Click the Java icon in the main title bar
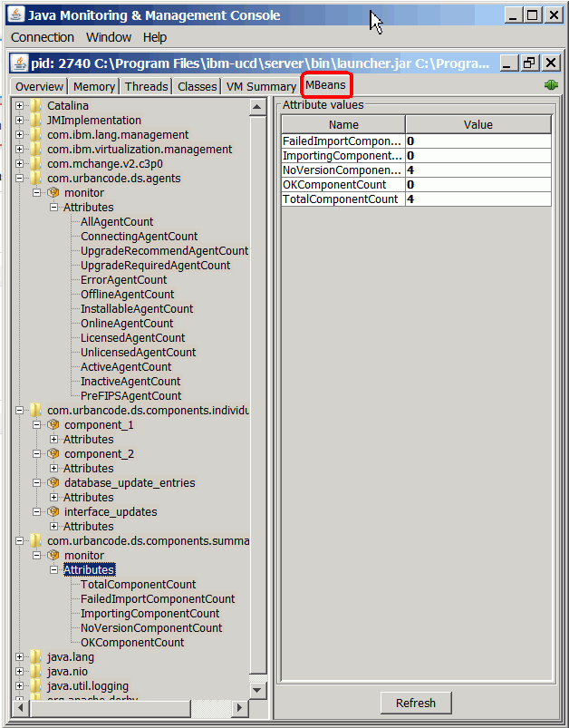The image size is (569, 728). click(x=16, y=15)
